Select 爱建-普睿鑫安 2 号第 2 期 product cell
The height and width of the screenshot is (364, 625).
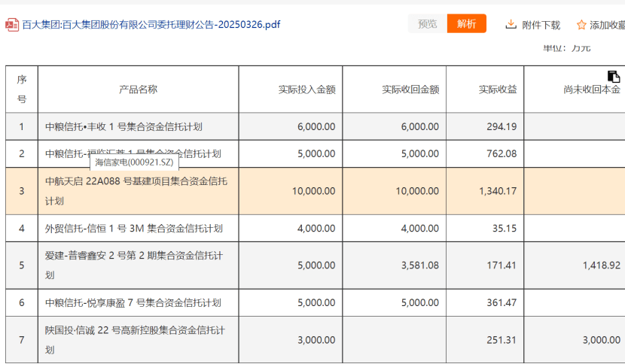[139, 265]
